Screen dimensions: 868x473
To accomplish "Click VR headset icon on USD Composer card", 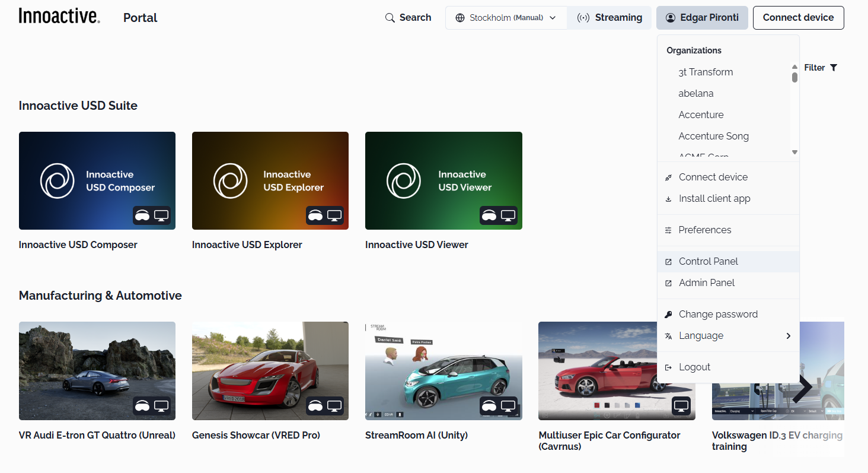I will (x=142, y=215).
